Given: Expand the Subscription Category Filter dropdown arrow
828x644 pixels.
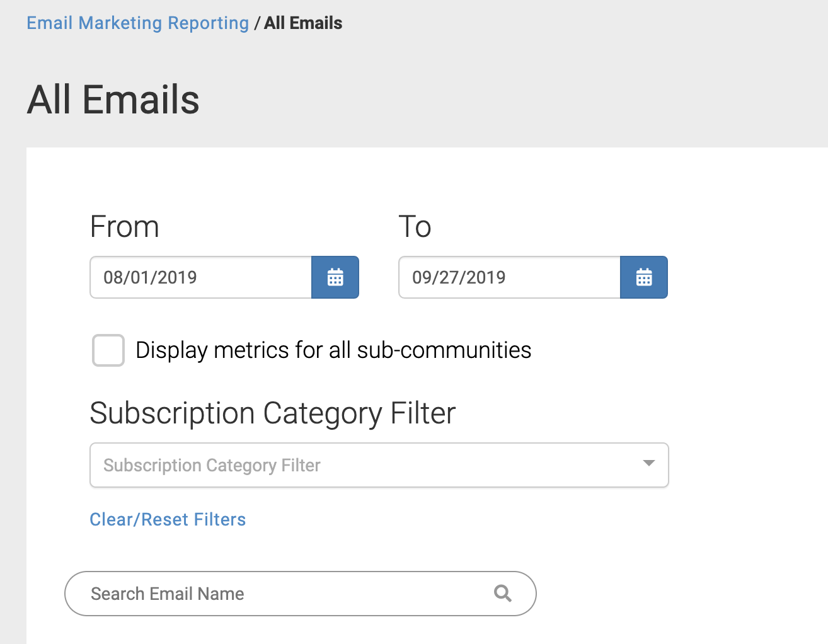Looking at the screenshot, I should pos(648,464).
